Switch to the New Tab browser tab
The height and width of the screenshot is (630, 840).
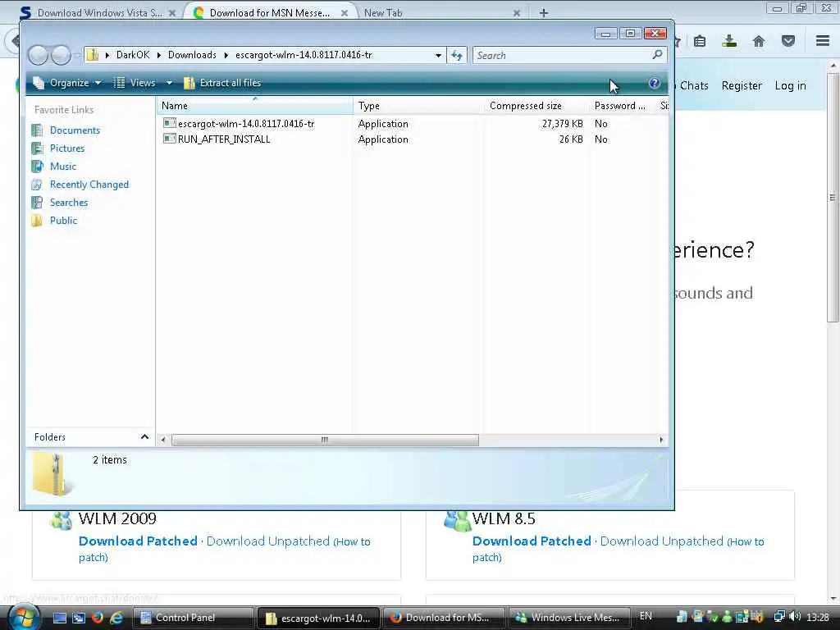(382, 13)
